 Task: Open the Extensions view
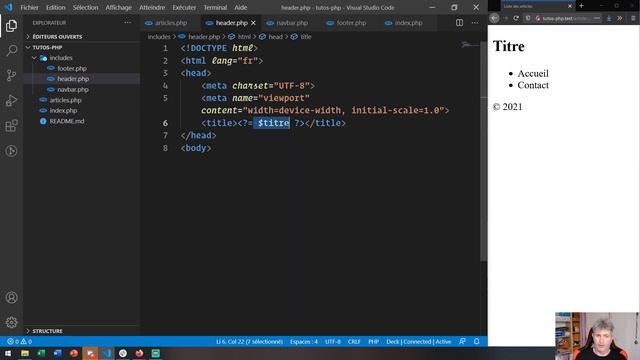pyautogui.click(x=11, y=126)
